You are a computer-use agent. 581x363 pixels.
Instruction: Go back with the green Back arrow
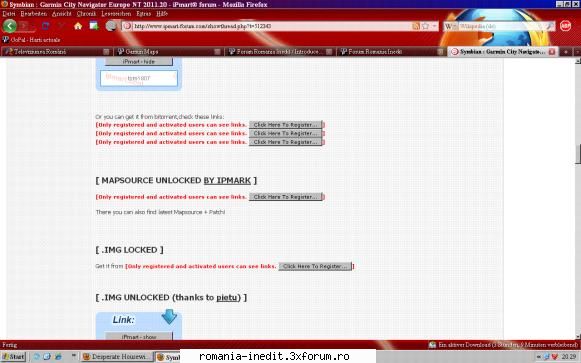coord(10,26)
